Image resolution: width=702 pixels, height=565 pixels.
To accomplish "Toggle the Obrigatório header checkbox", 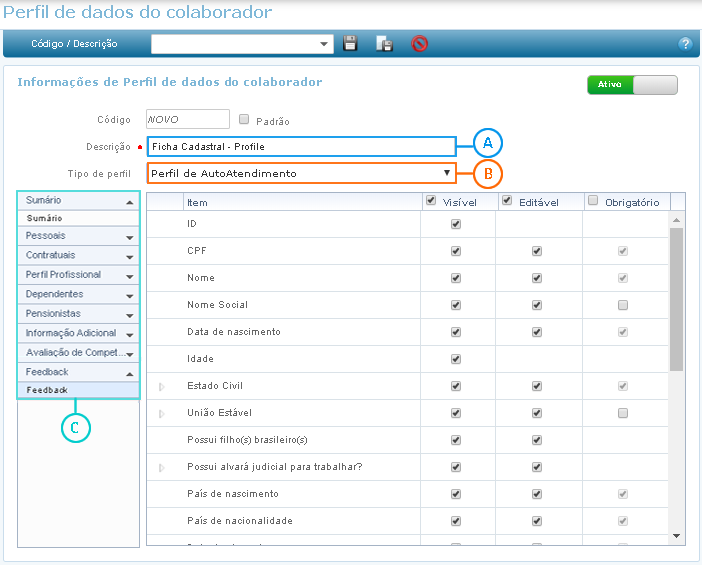I will (x=594, y=201).
